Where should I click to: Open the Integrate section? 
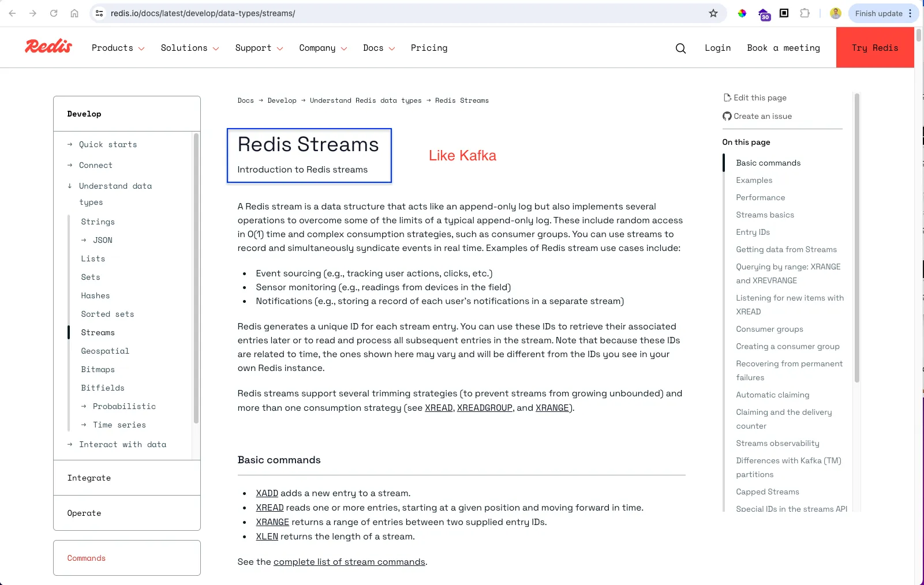tap(127, 478)
